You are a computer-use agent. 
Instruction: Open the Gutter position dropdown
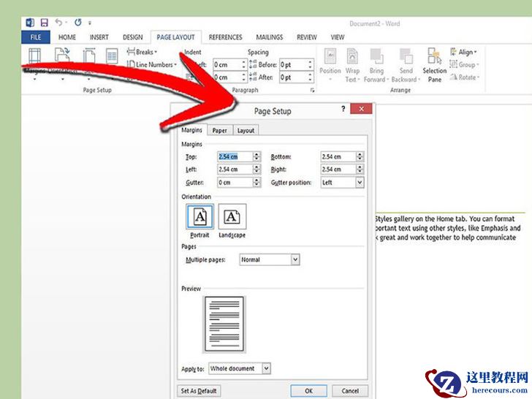(x=360, y=183)
